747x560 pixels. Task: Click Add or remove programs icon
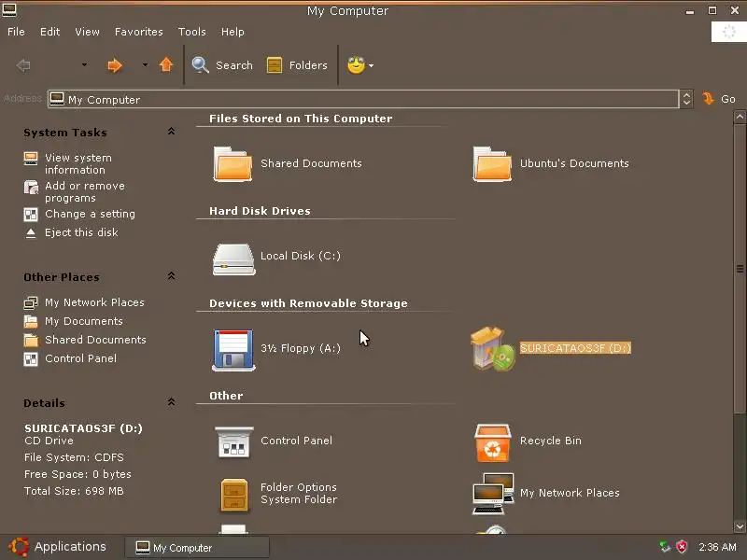(x=31, y=188)
